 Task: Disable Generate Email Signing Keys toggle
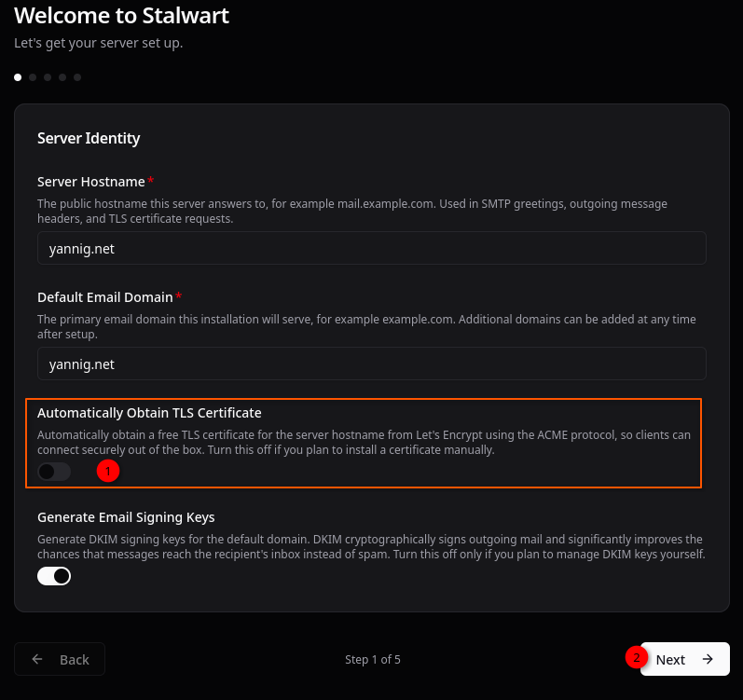54,576
